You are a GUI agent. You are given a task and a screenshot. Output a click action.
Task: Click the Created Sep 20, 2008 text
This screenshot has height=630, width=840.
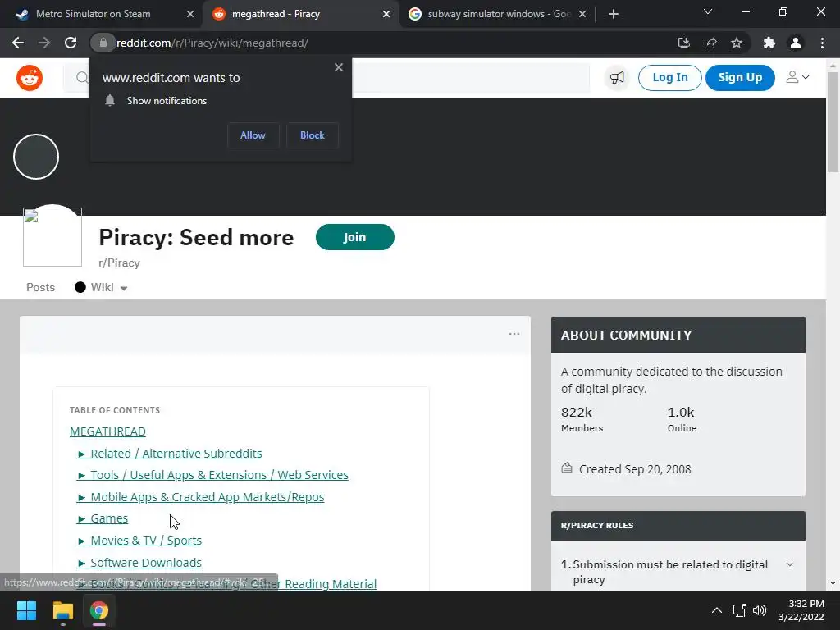tap(635, 469)
